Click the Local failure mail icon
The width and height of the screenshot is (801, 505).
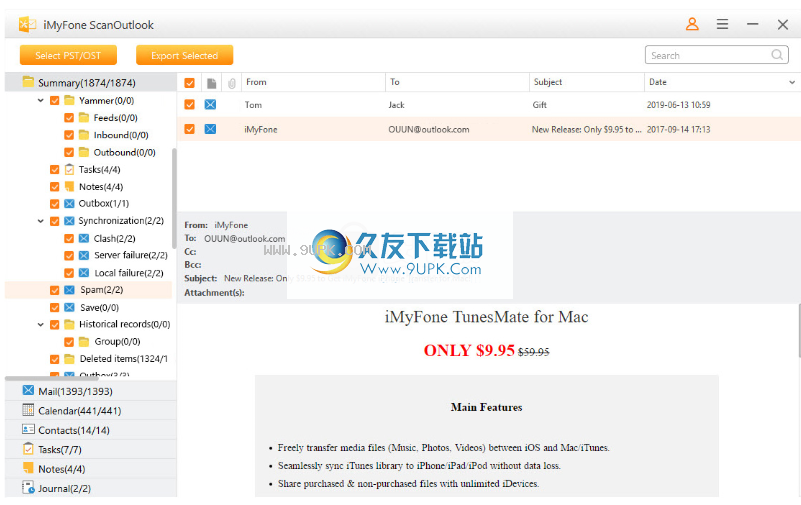(x=84, y=273)
